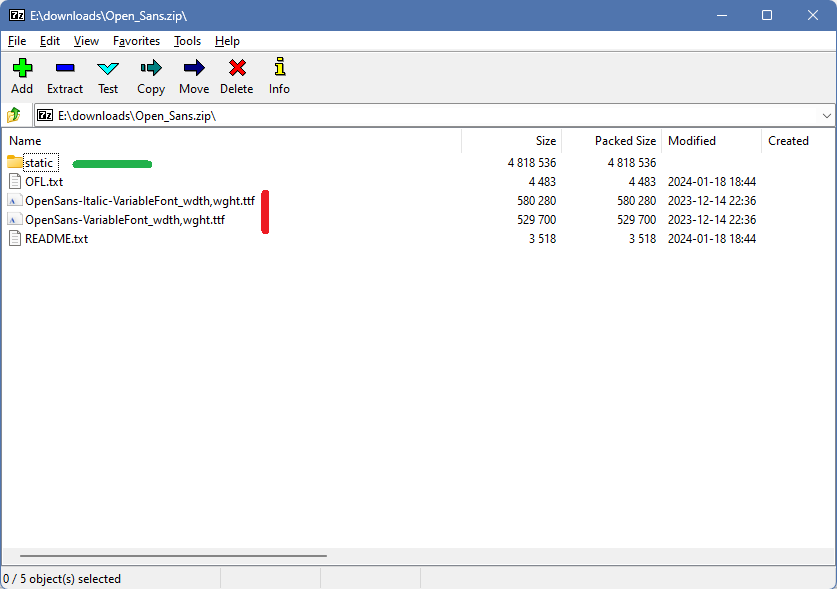Expand the address bar path dropdown

click(x=826, y=116)
